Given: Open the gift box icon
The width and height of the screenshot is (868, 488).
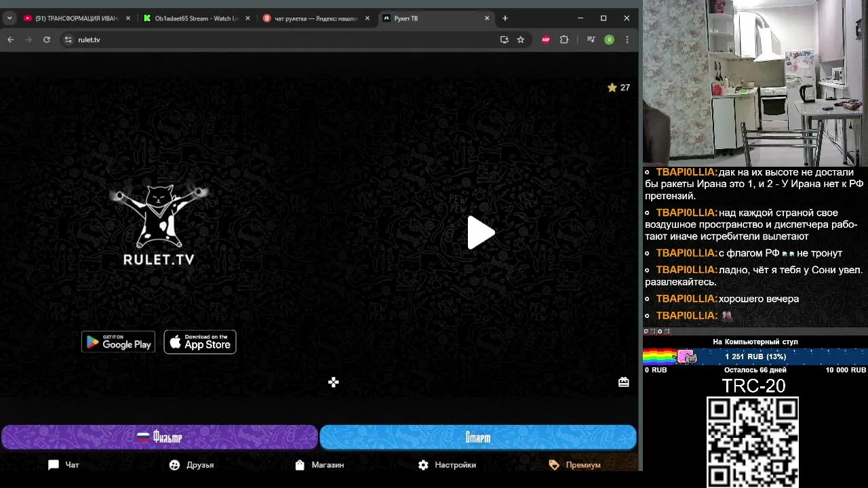Looking at the screenshot, I should 624,382.
